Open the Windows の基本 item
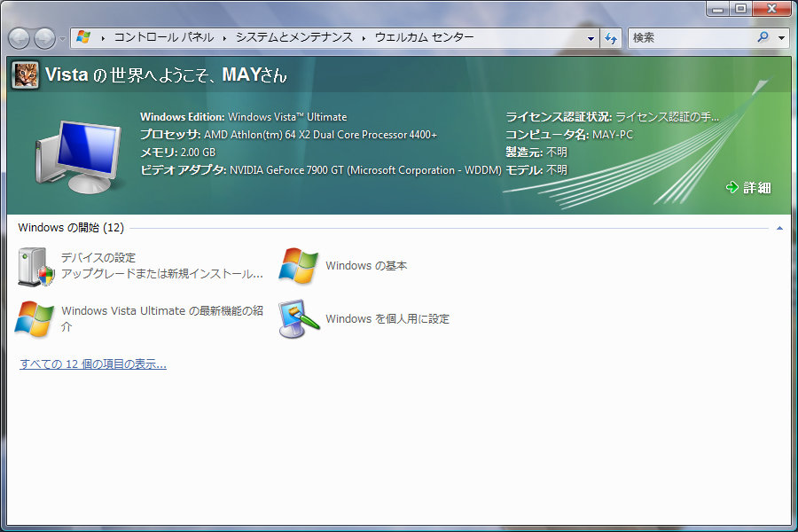The width and height of the screenshot is (798, 532). (x=365, y=266)
